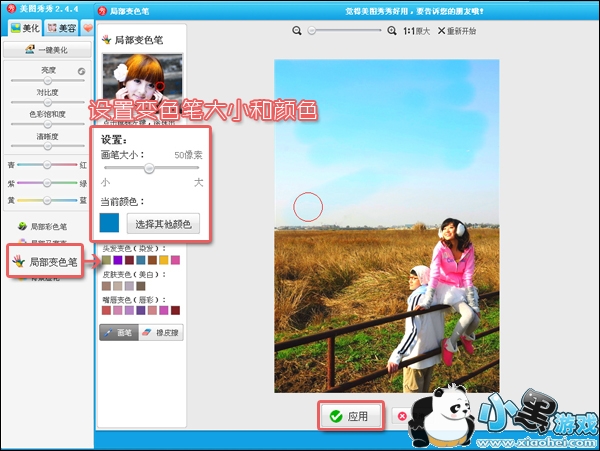
Task: Click the 画笔大小 brush size slider handle
Action: 149,168
